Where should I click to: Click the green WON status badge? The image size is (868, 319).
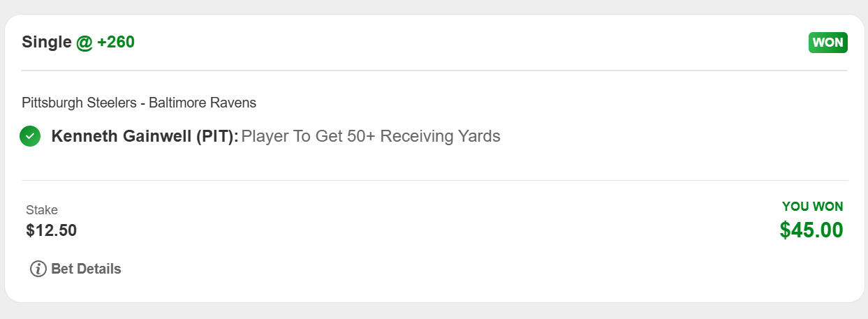[x=827, y=43]
